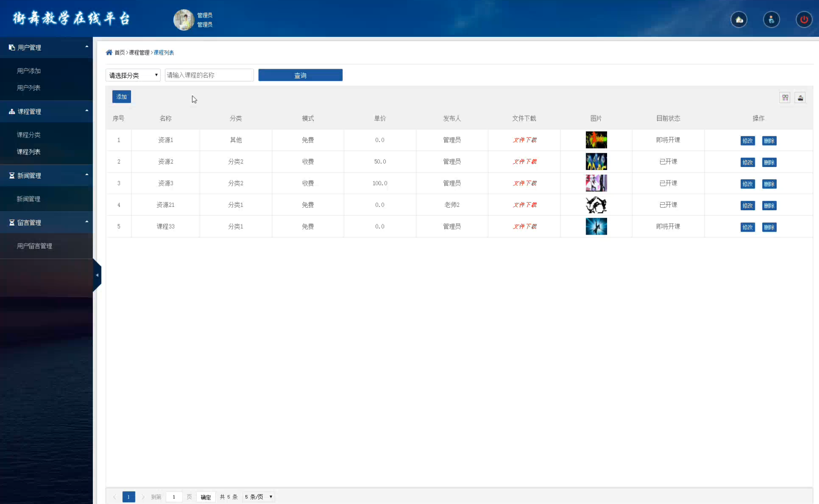This screenshot has height=504, width=819.
Task: Select 课程列表 in the sidebar
Action: (x=29, y=152)
